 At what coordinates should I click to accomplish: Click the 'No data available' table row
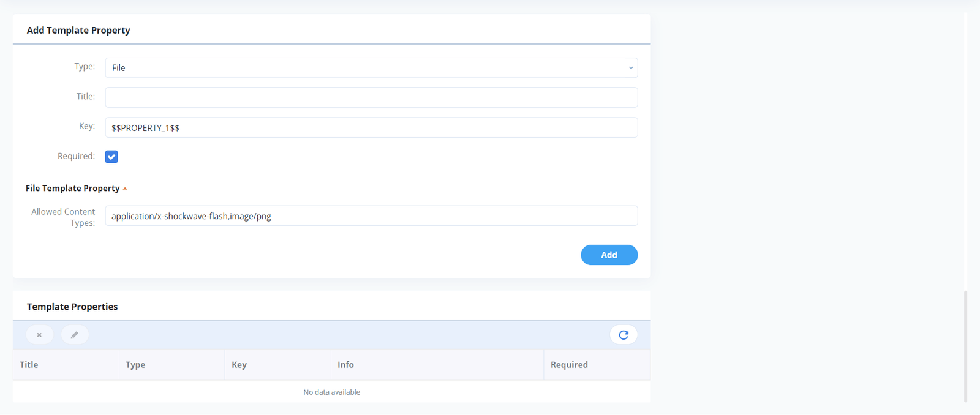(331, 392)
